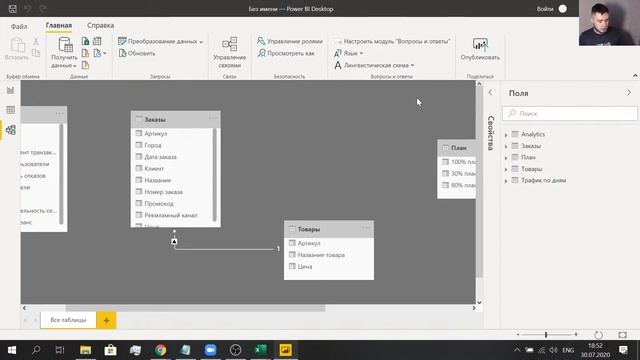Undo the last action
Image resolution: width=640 pixels, height=360 pixels.
pos(27,9)
